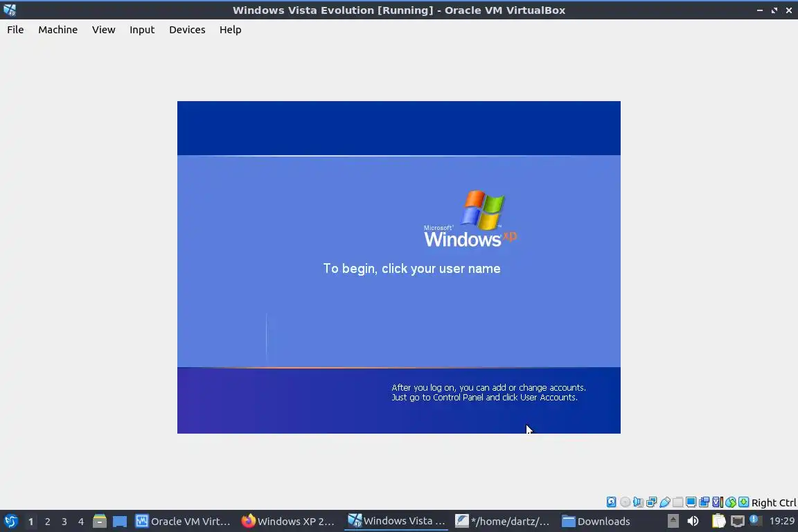Click the Windows XP logo in VM
Image resolution: width=798 pixels, height=532 pixels.
pyautogui.click(x=470, y=220)
